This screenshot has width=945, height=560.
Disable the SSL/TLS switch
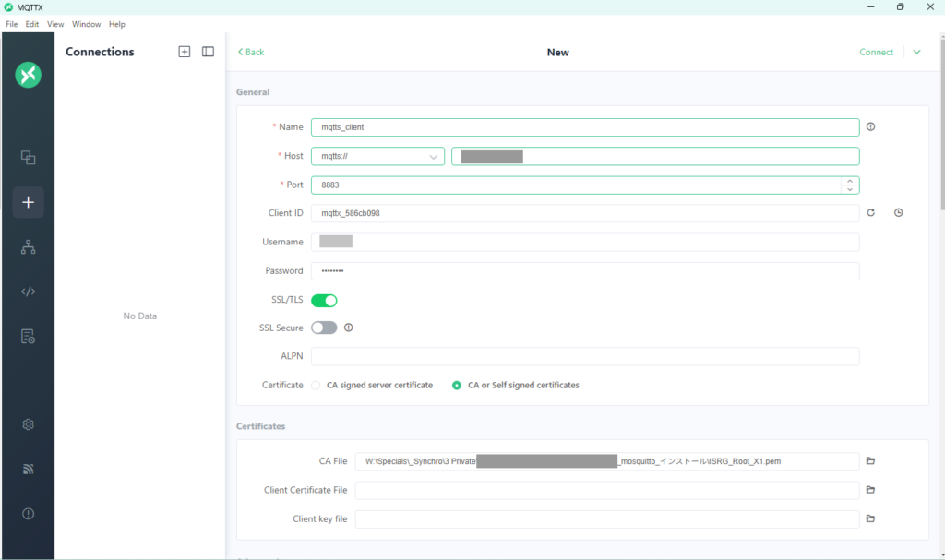(x=324, y=300)
